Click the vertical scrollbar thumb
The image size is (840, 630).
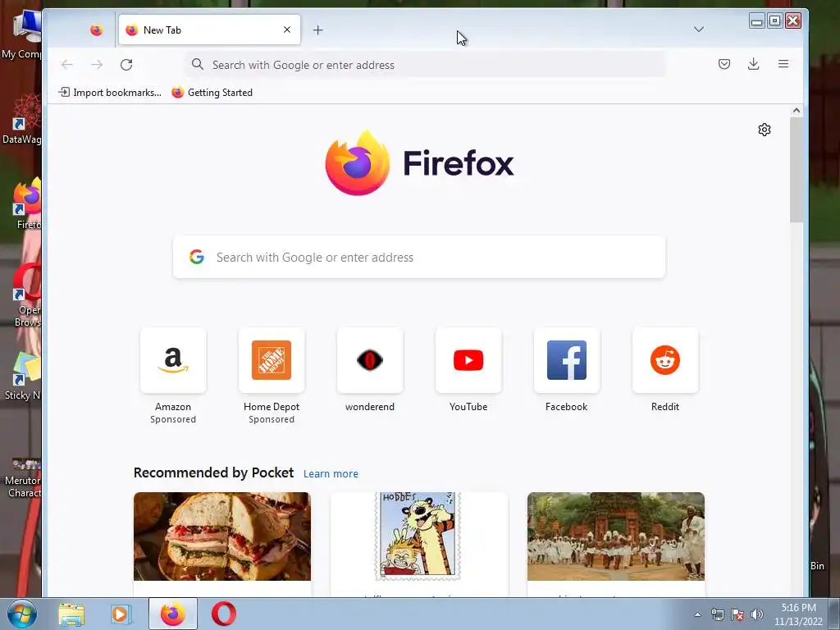tap(797, 169)
